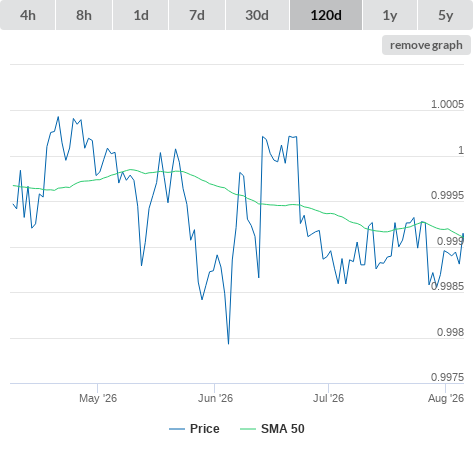Click the lowest price dip near 0.998
The image size is (474, 455).
228,343
